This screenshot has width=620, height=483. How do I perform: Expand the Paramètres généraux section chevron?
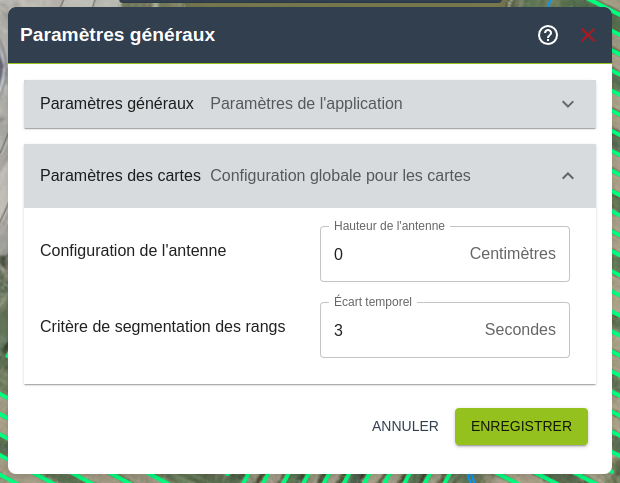point(568,104)
